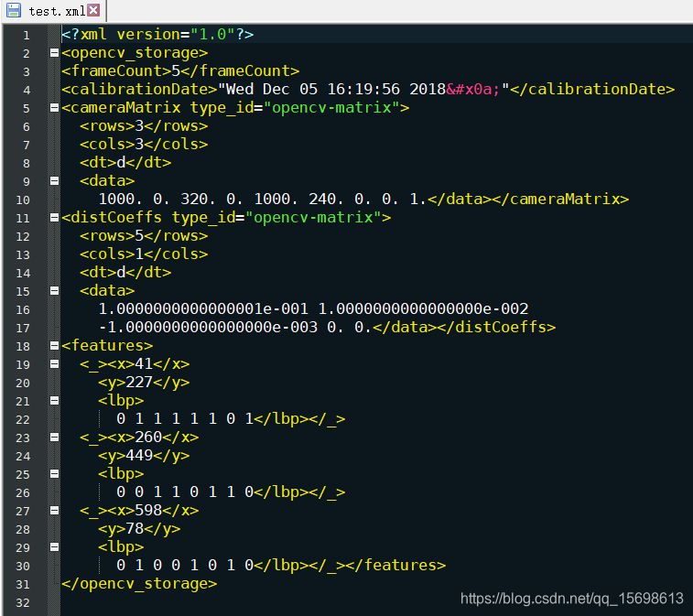Click the <dt>d</dt> text on line 14
The width and height of the screenshot is (693, 616).
tap(125, 272)
